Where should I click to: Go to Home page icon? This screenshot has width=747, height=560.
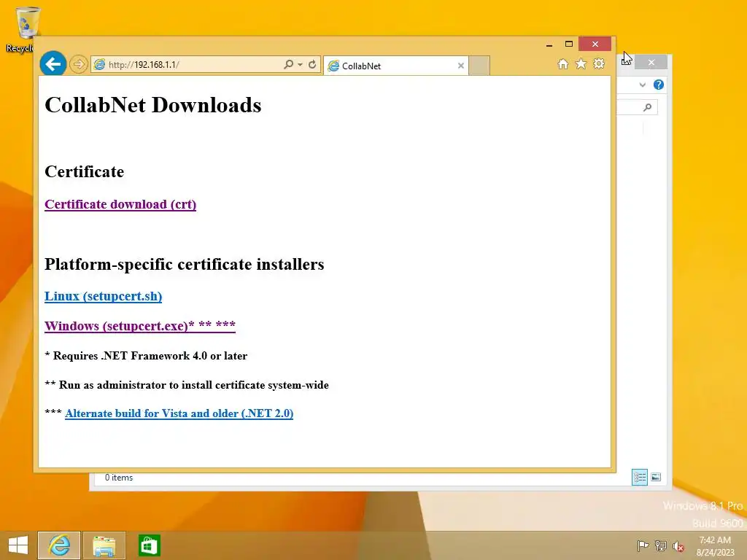coord(562,64)
